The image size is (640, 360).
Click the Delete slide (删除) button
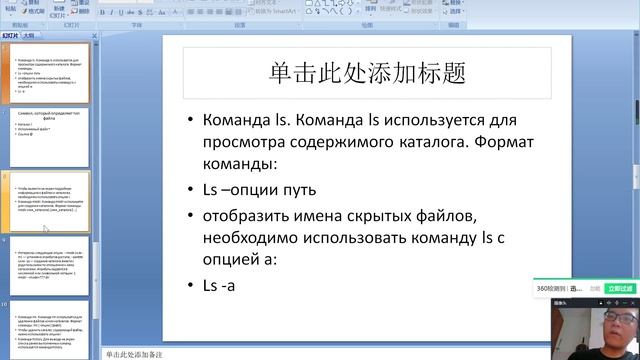point(80,11)
